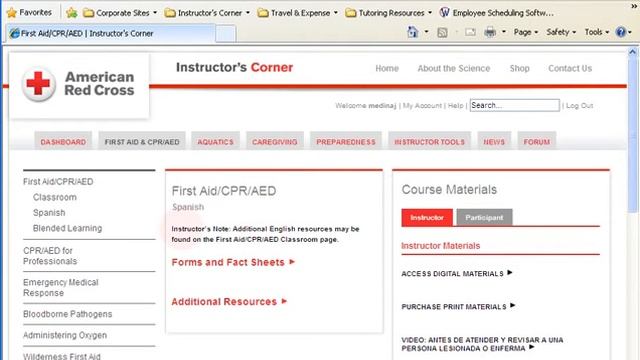Open the About the Science link
Screen dimensions: 640x360
click(x=453, y=69)
